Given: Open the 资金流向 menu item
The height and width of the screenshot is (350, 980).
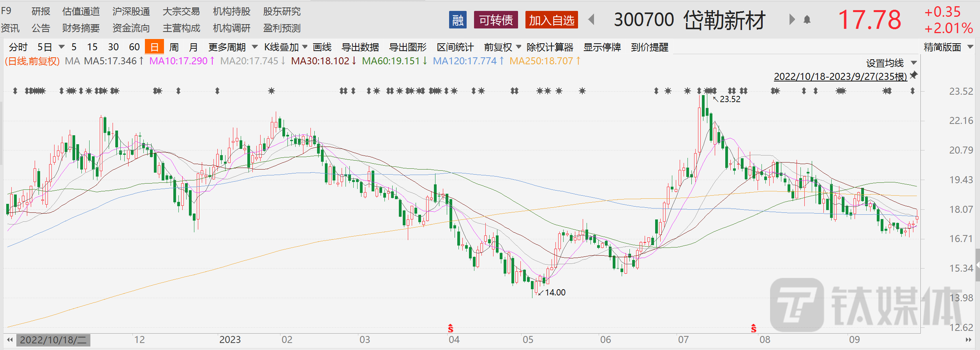Looking at the screenshot, I should 131,28.
